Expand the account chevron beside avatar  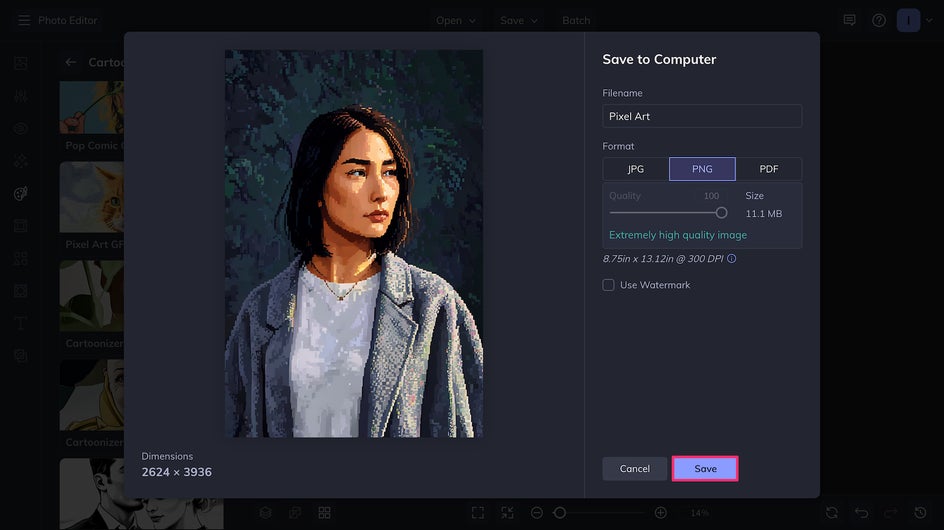pos(930,20)
